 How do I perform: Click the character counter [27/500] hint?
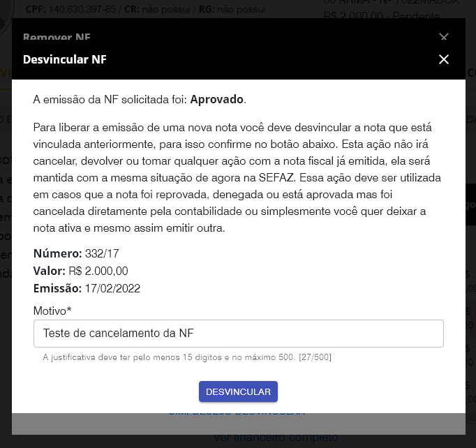click(x=315, y=357)
